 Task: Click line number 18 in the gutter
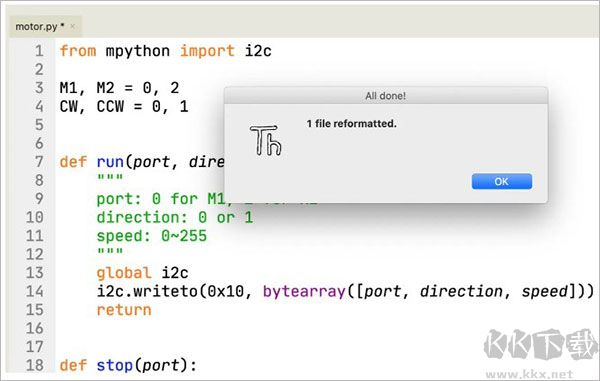34,365
